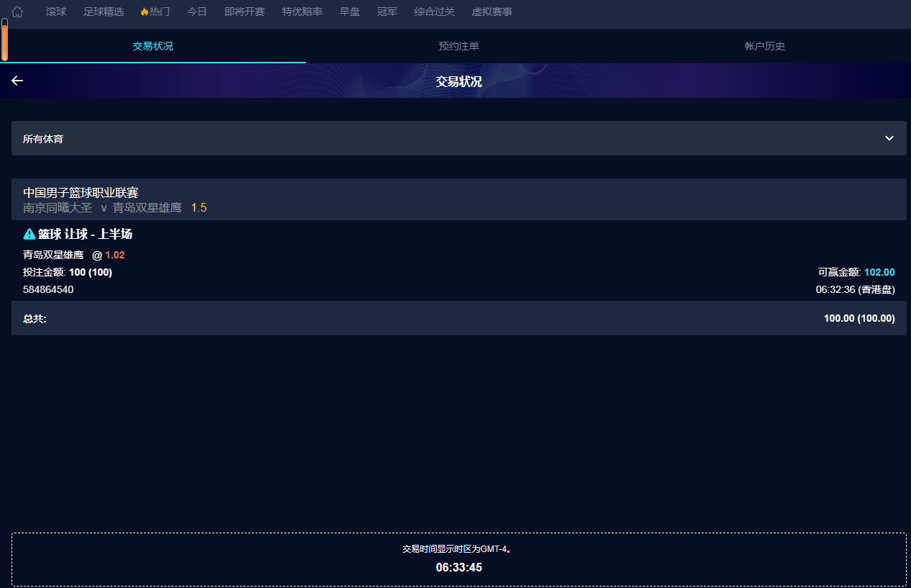Click the warning icon beside 篮球 让球
This screenshot has width=911, height=588.
pos(29,233)
